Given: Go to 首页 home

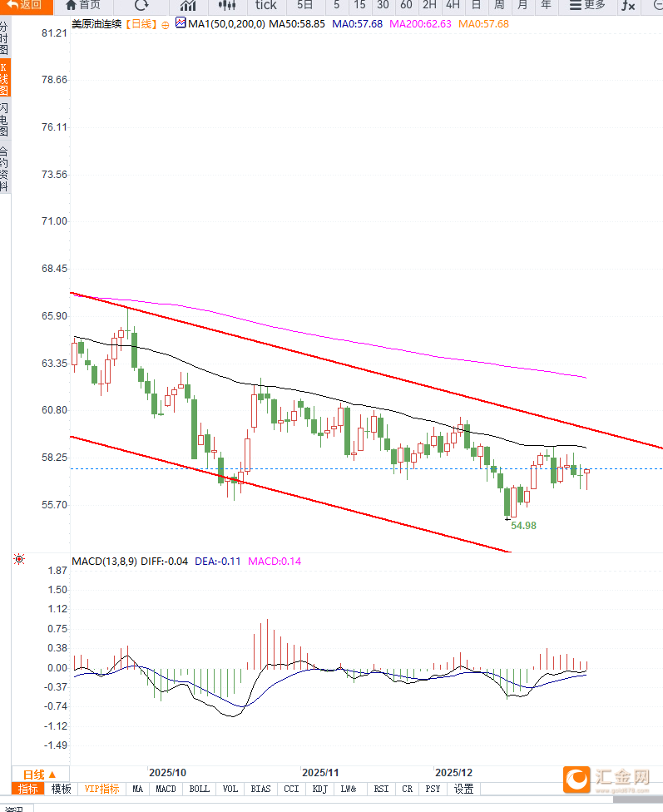Looking at the screenshot, I should coord(83,5).
